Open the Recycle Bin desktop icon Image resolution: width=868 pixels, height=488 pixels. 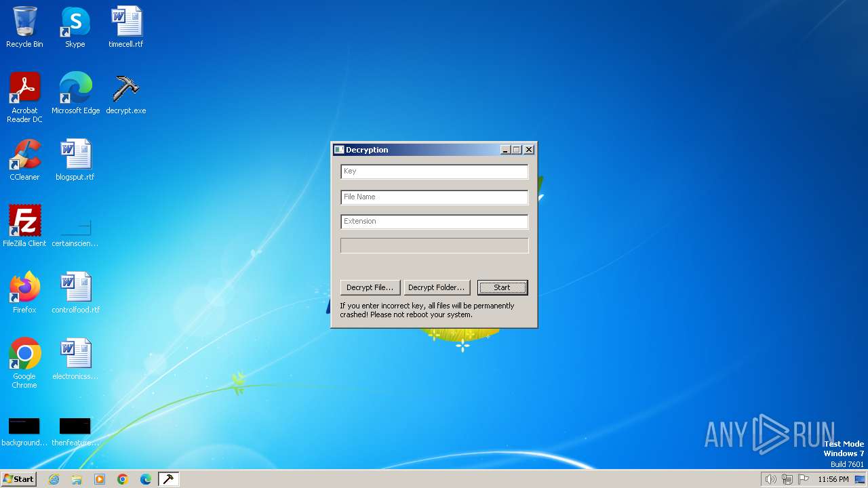pyautogui.click(x=24, y=27)
